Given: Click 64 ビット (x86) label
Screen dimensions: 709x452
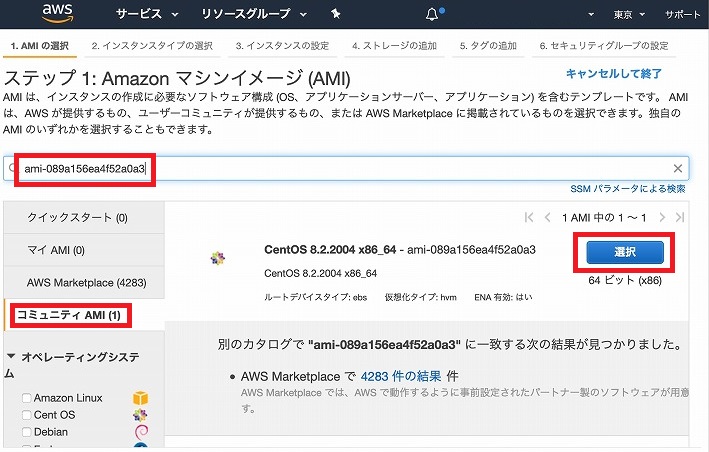Looking at the screenshot, I should click(x=625, y=280).
